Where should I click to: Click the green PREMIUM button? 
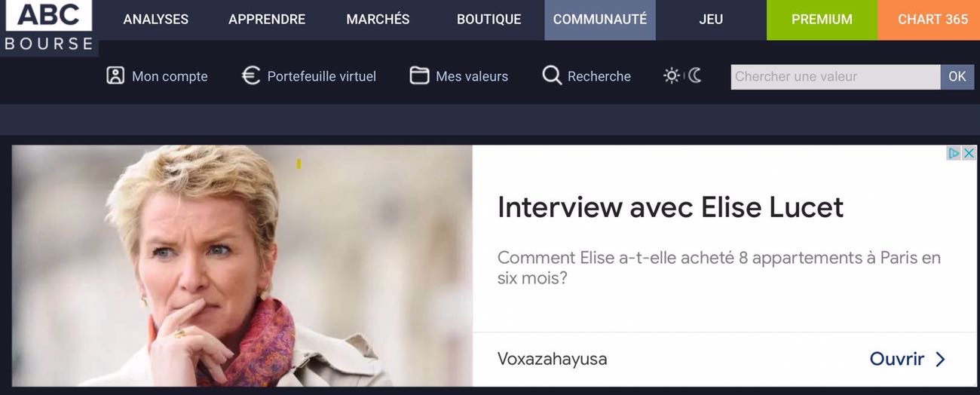click(x=822, y=20)
